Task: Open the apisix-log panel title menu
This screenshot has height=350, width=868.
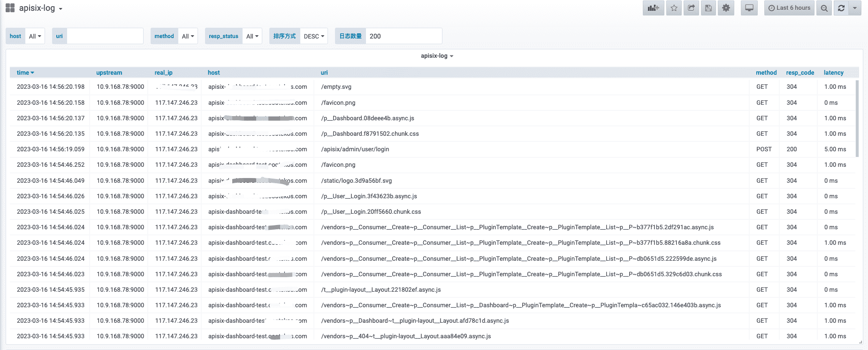Action: (437, 56)
